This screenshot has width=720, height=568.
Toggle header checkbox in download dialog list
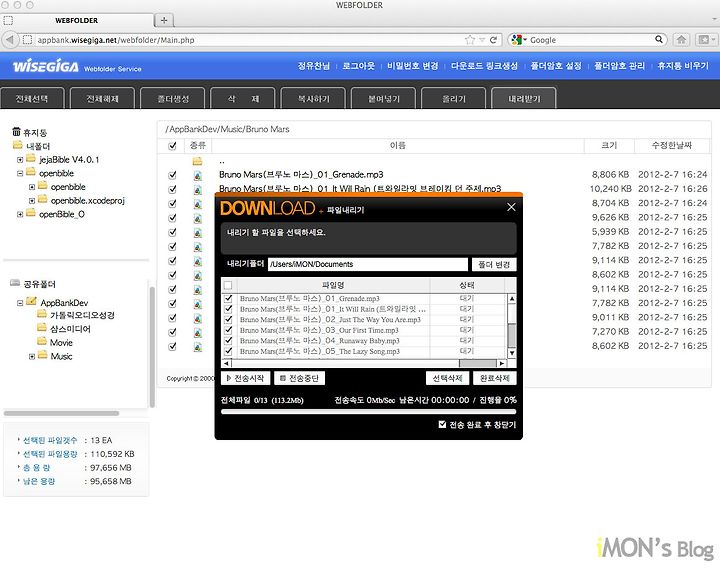pos(228,285)
